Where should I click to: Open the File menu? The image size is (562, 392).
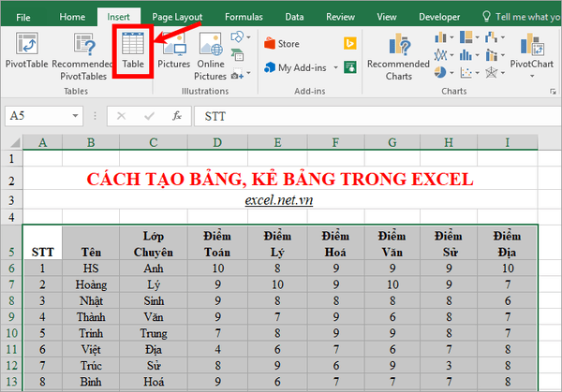pos(23,16)
